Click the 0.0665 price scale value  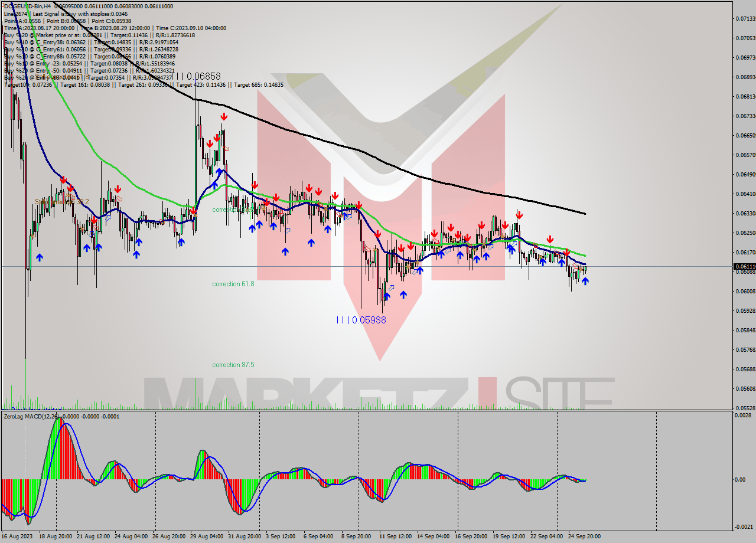pyautogui.click(x=744, y=135)
